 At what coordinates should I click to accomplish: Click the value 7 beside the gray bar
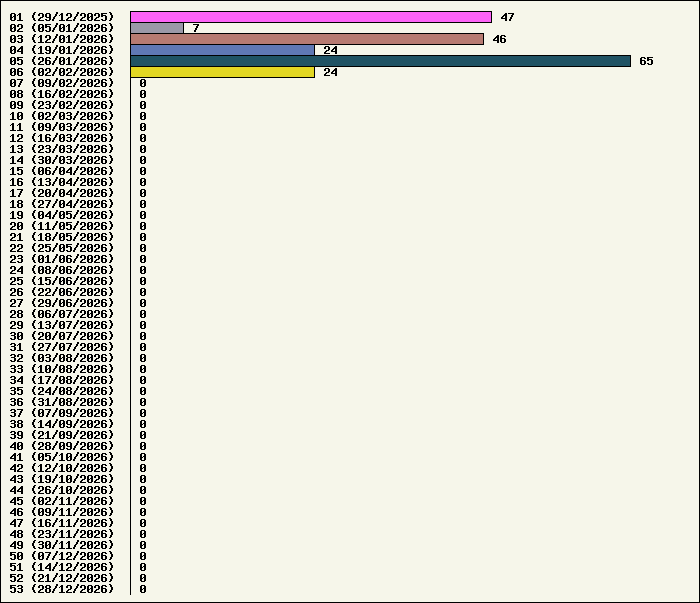click(x=196, y=28)
